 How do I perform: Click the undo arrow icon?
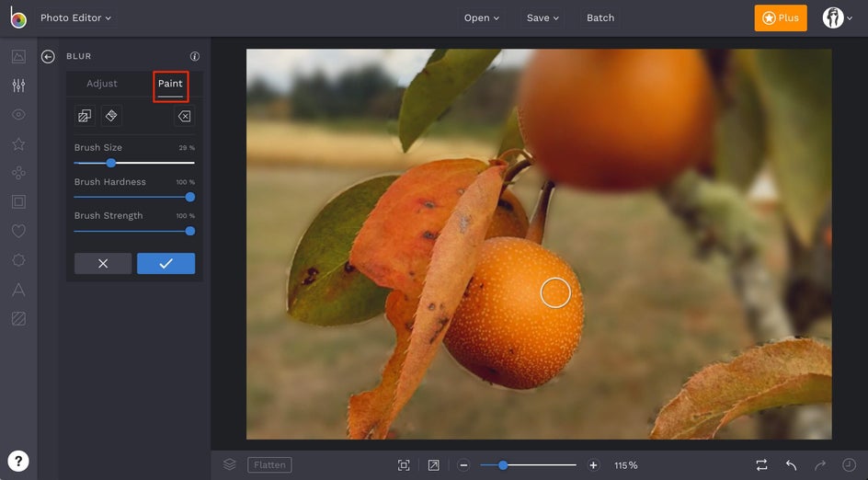791,465
